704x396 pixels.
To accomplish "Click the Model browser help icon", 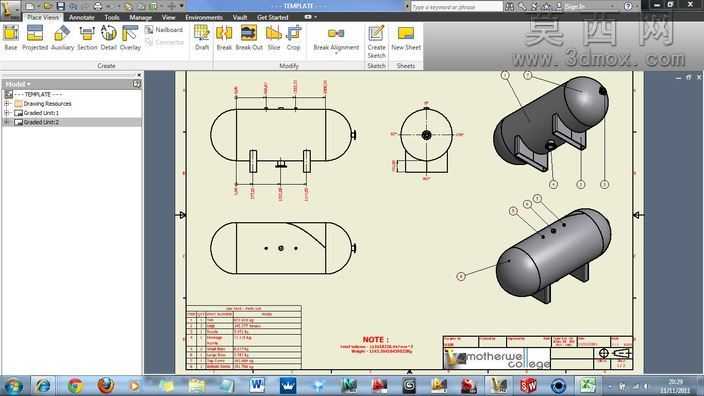I will (136, 84).
